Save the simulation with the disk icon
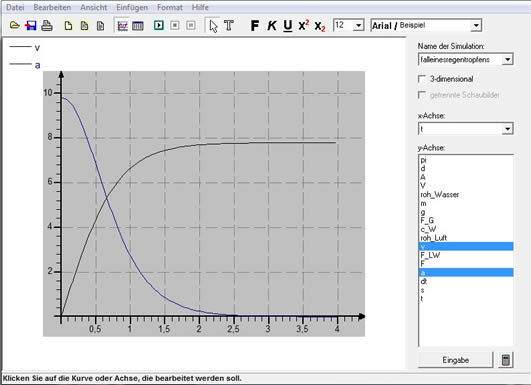The height and width of the screenshot is (385, 531). point(31,25)
